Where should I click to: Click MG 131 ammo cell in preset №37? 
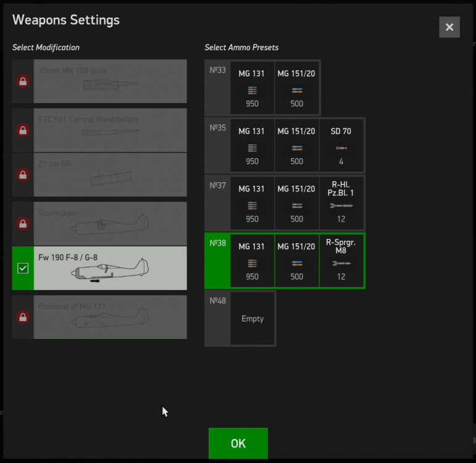click(252, 202)
